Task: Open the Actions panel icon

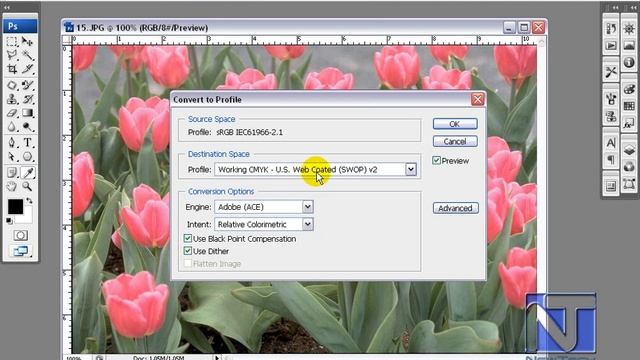Action: tap(611, 45)
